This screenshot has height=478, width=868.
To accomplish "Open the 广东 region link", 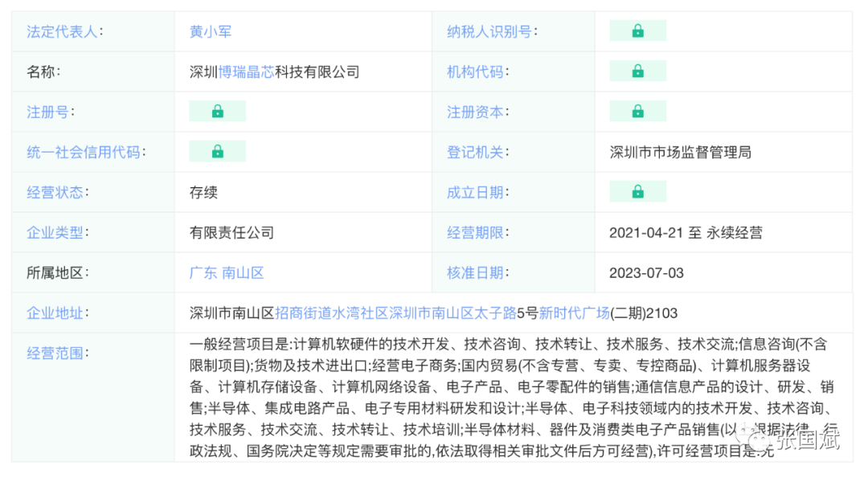I will pyautogui.click(x=203, y=273).
